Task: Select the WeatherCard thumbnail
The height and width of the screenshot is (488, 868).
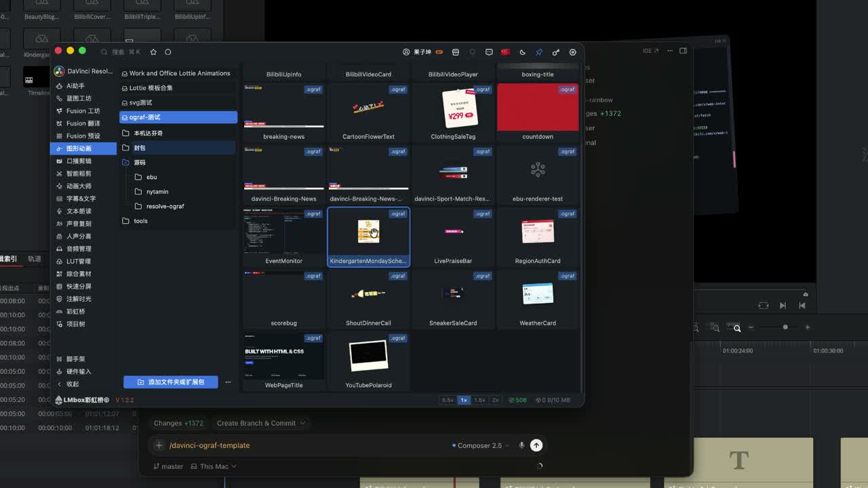Action: pos(538,299)
